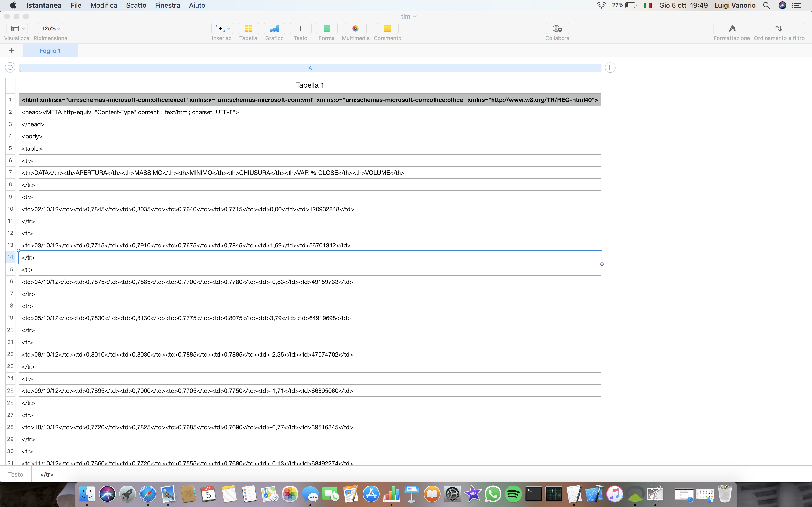Open the Modifica menu
The image size is (812, 507).
[104, 5]
